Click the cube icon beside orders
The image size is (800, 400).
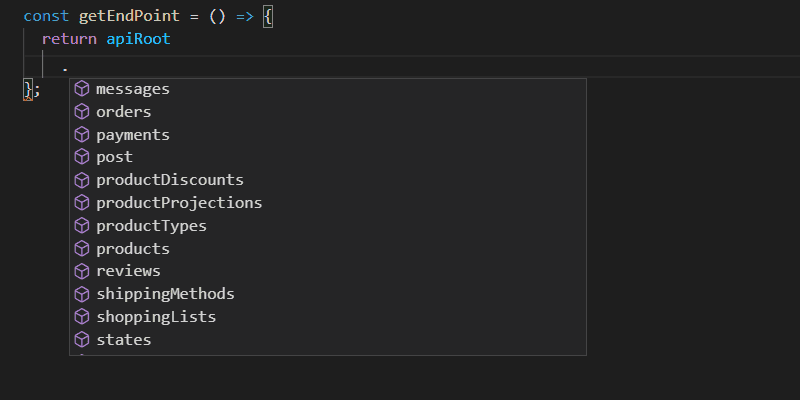83,112
